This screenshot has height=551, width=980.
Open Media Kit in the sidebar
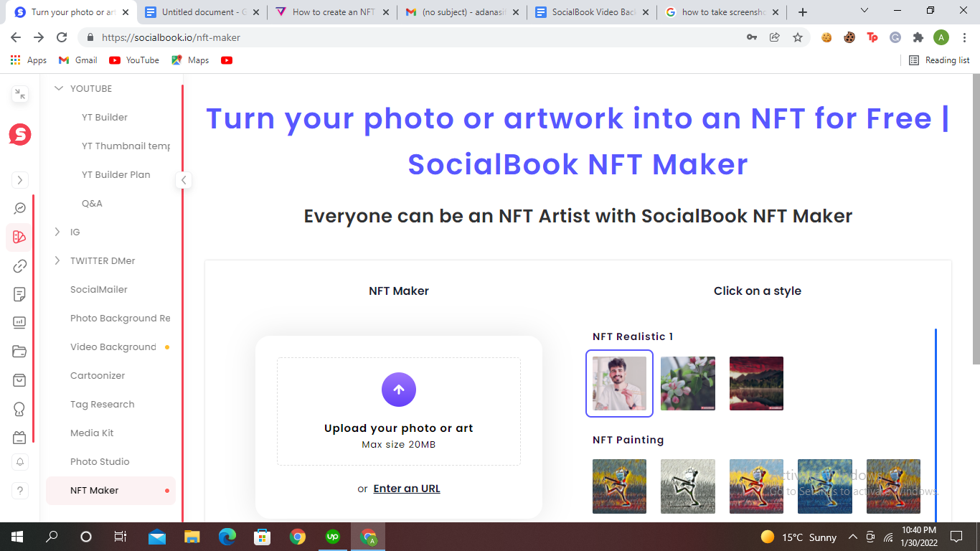[x=92, y=433]
